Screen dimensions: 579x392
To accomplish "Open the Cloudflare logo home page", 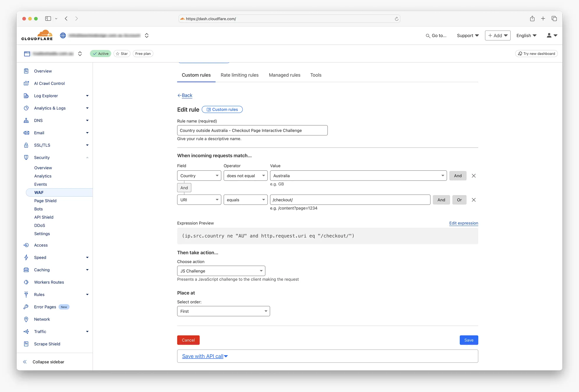I will (37, 35).
